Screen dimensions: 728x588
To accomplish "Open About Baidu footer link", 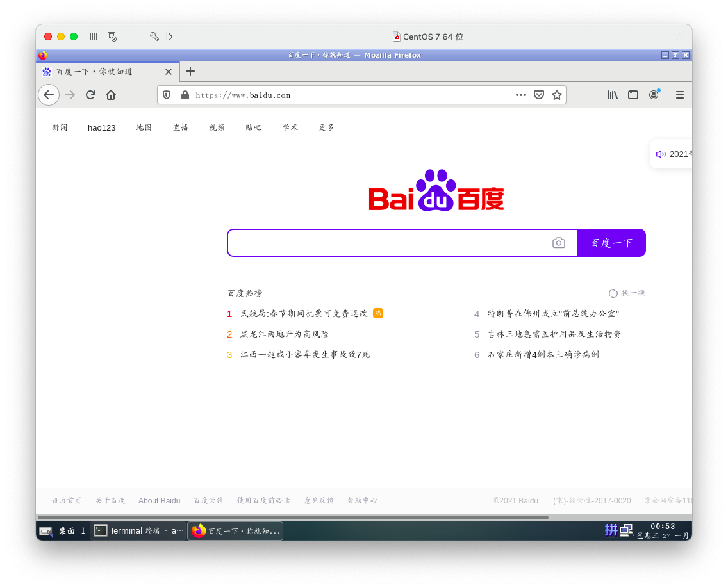I will point(159,501).
